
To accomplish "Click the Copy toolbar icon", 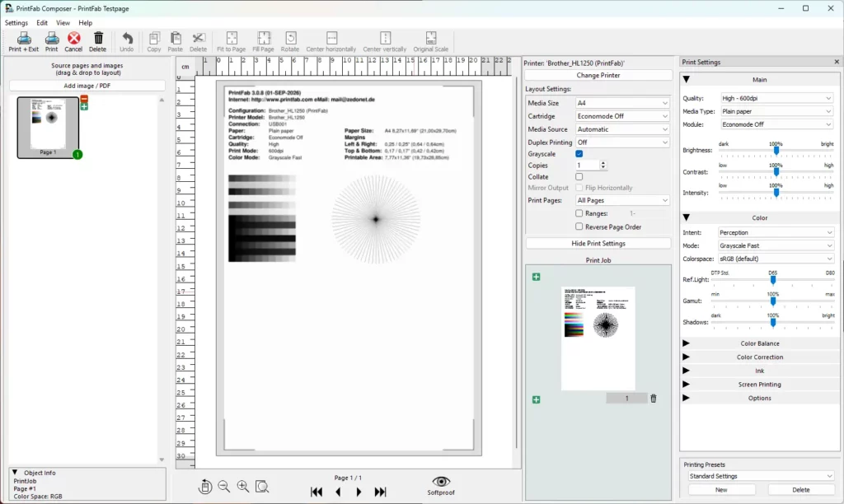I will click(x=154, y=38).
